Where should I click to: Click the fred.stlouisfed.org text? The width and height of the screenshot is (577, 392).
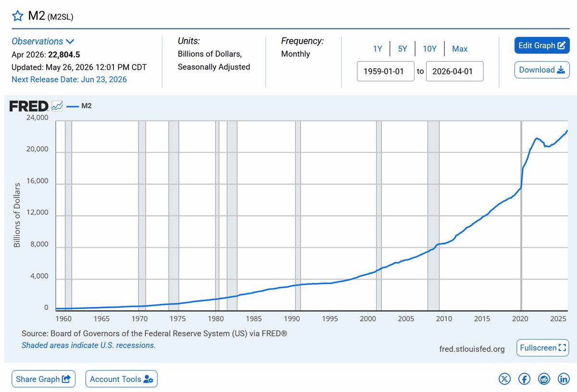(472, 349)
